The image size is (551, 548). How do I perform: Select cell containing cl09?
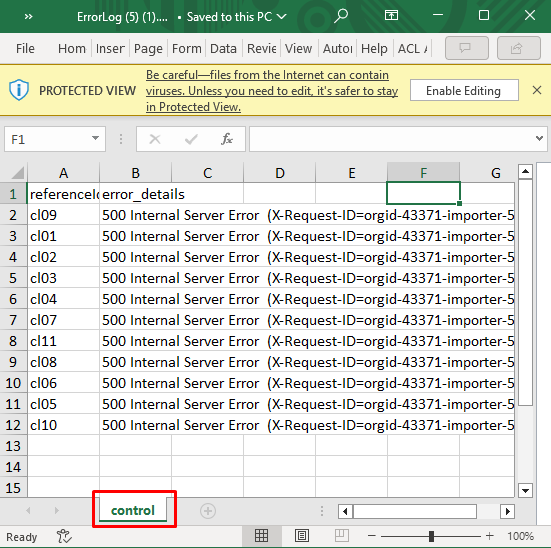tap(63, 215)
